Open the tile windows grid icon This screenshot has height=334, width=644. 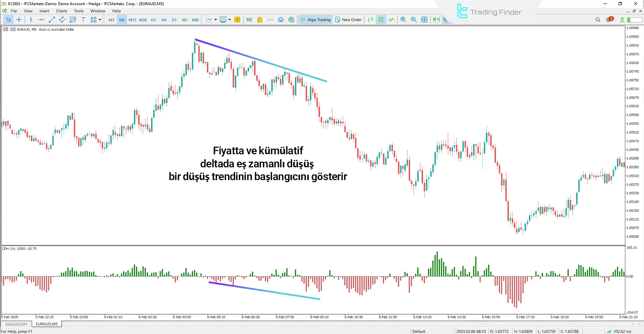point(424,20)
